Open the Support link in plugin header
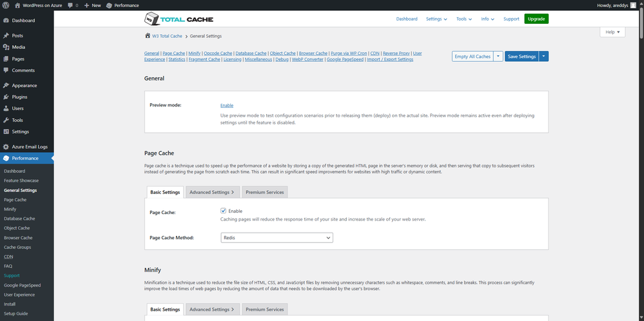644x321 pixels. (x=511, y=19)
